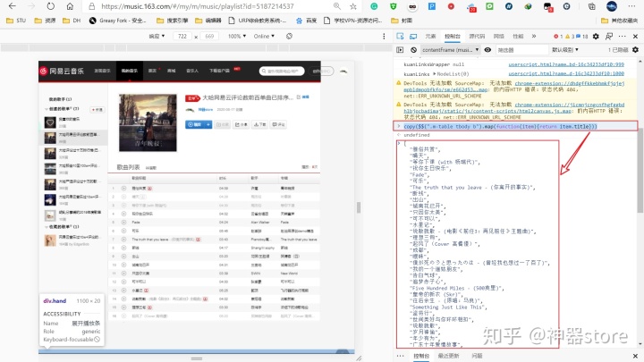Image resolution: width=644 pixels, height=362 pixels.
Task: Open the 100% zoom dropdown
Action: [x=237, y=36]
